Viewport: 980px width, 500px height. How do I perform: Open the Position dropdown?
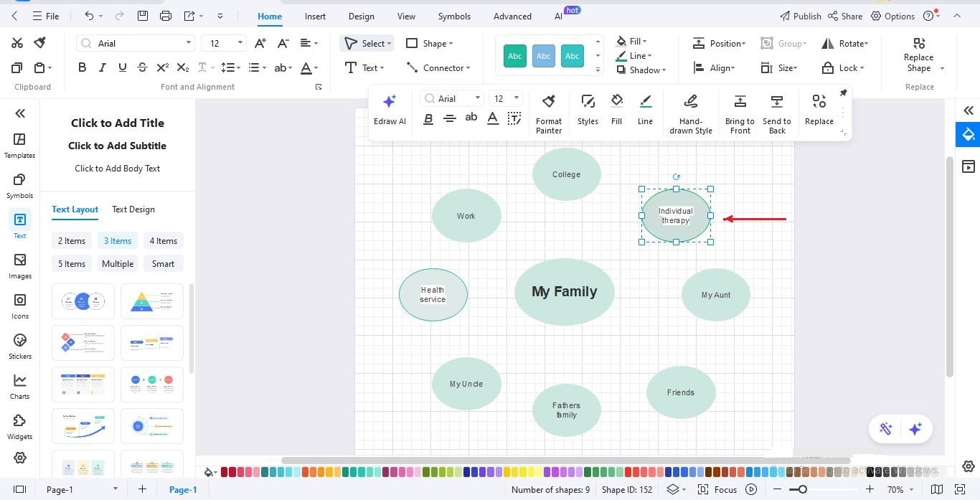[719, 43]
